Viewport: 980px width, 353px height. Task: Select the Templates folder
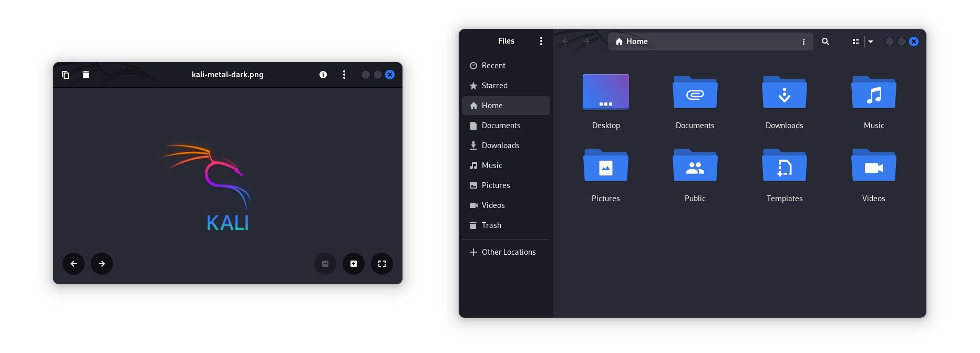[784, 166]
